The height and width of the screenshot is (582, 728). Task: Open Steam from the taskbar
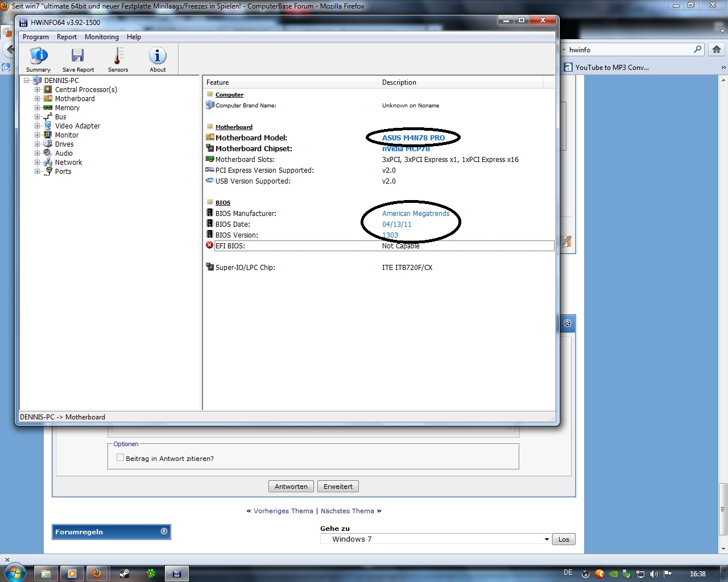click(125, 573)
